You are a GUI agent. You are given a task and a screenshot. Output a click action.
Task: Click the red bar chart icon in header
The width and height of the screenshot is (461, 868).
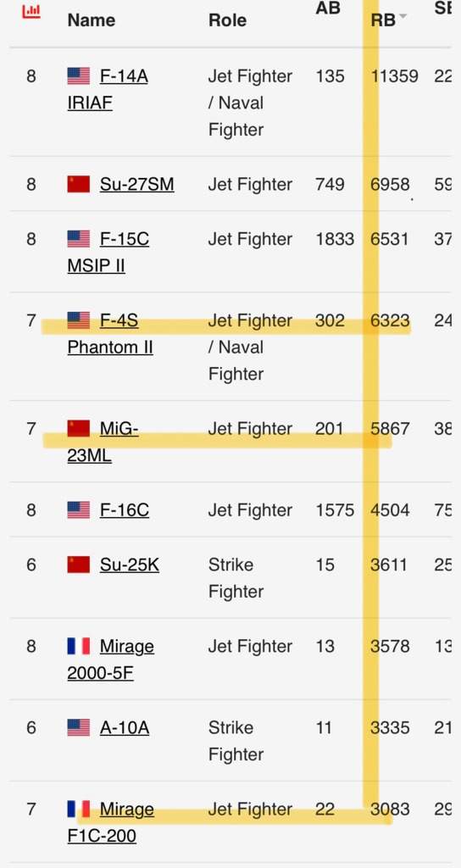point(31,10)
